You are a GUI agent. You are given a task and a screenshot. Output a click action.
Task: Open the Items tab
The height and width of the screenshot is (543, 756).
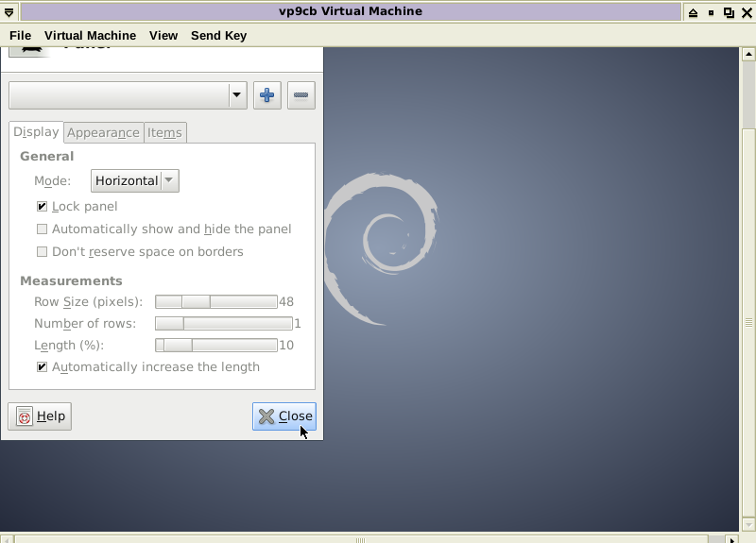(x=164, y=133)
